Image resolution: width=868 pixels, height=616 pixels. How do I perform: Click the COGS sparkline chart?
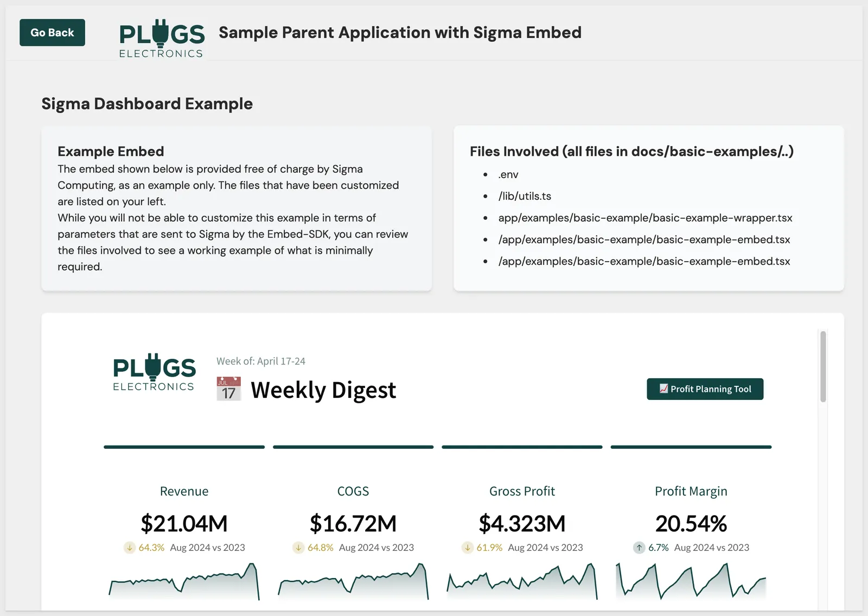click(353, 581)
